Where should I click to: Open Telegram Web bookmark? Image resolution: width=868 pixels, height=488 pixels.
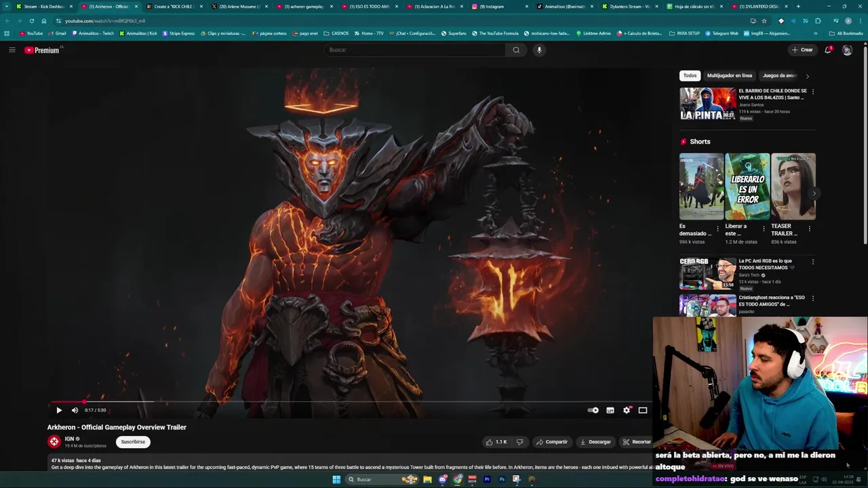point(722,33)
